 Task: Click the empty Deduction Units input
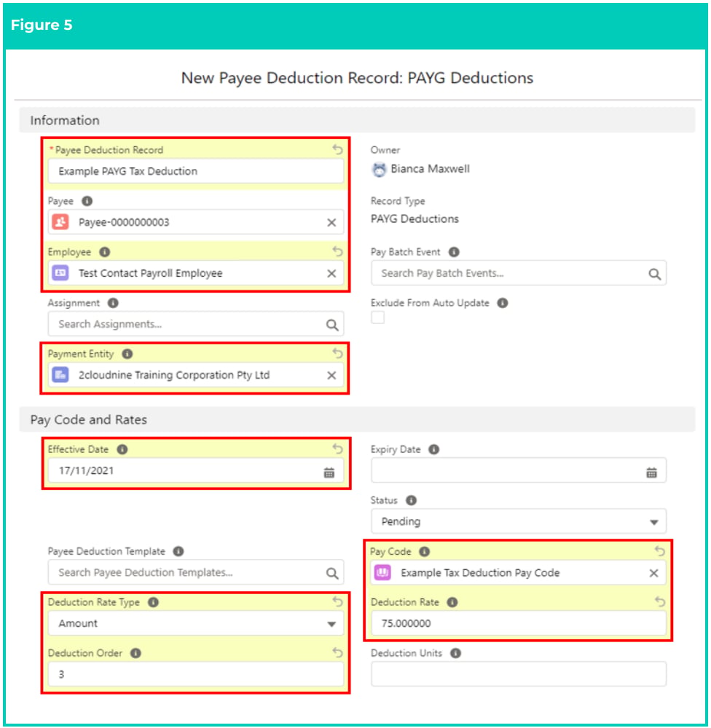pyautogui.click(x=518, y=674)
